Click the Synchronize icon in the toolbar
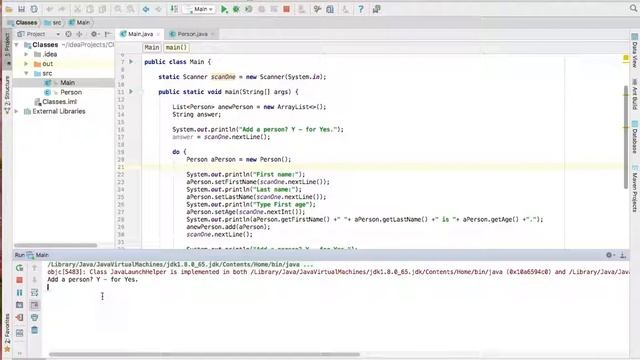The image size is (640, 360). tap(34, 9)
